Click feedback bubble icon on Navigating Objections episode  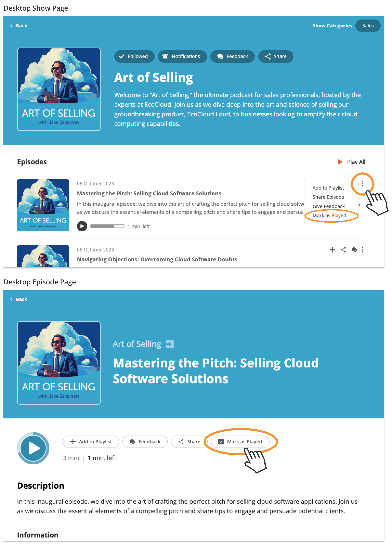tap(354, 250)
